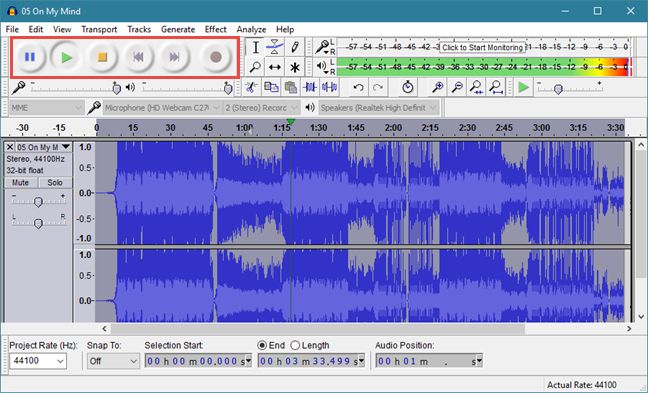The image size is (648, 393).
Task: Open the playback meter speaker menu
Action: pos(322,67)
